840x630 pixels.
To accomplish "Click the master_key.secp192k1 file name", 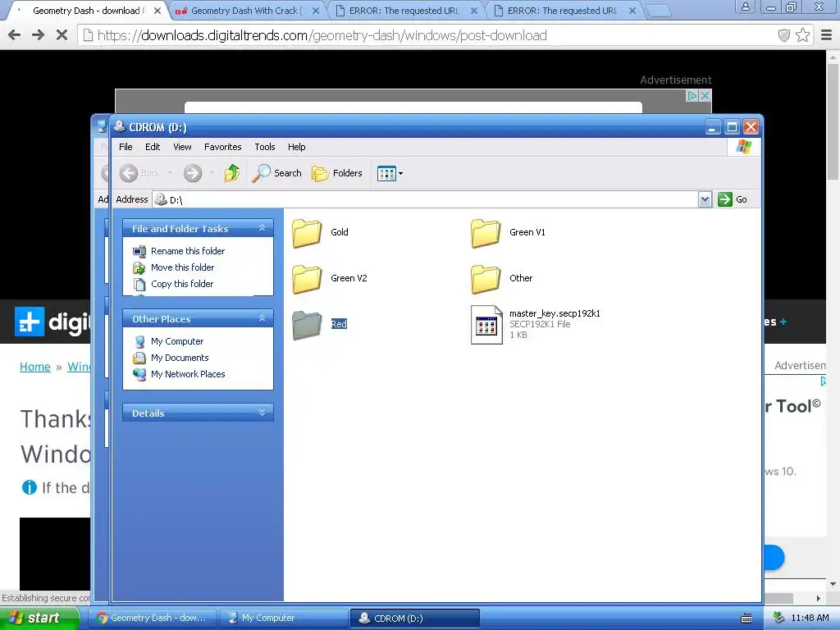I will 555,313.
